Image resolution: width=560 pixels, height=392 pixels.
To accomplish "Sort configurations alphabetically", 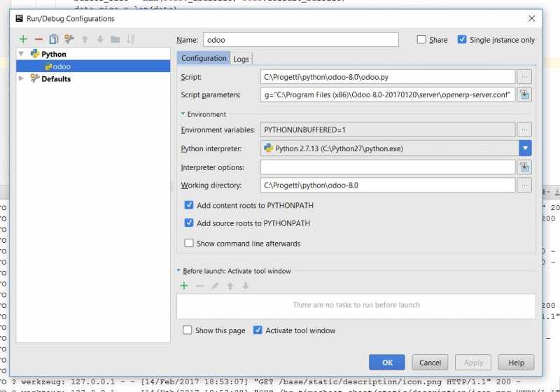I will 130,39.
